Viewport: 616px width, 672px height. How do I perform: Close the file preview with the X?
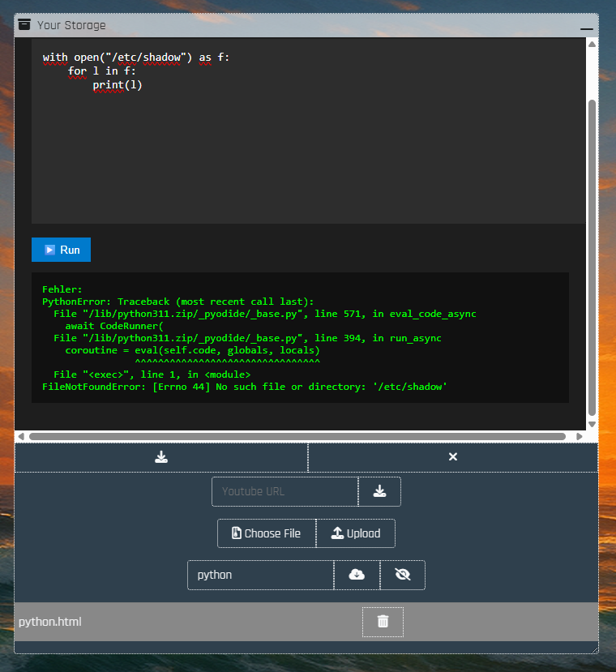(452, 457)
